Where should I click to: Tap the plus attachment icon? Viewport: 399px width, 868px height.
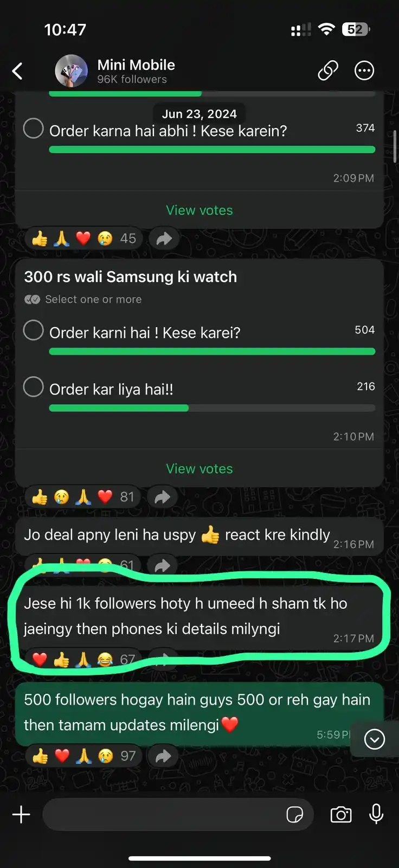coord(21,814)
